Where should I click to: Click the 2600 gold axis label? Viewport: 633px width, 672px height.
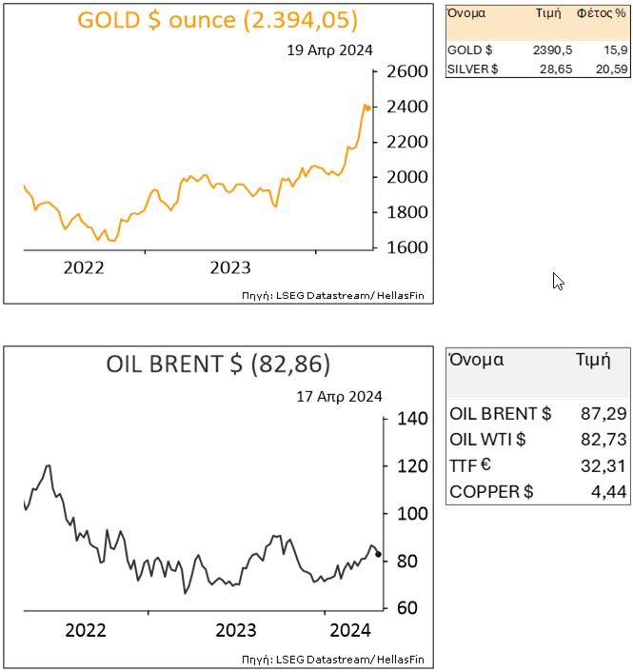[x=407, y=71]
